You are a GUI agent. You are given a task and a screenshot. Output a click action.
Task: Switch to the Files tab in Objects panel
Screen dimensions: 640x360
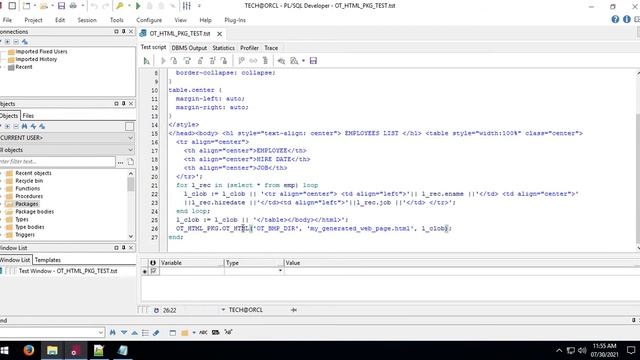coord(28,116)
